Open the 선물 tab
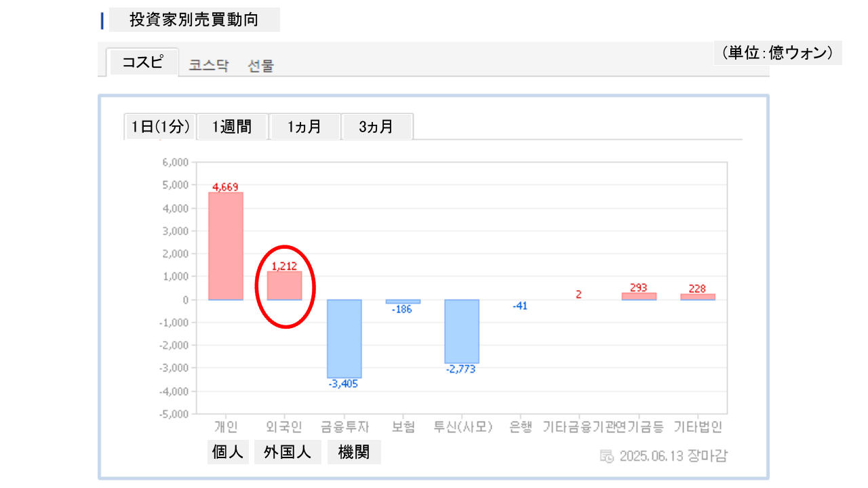 pos(260,66)
